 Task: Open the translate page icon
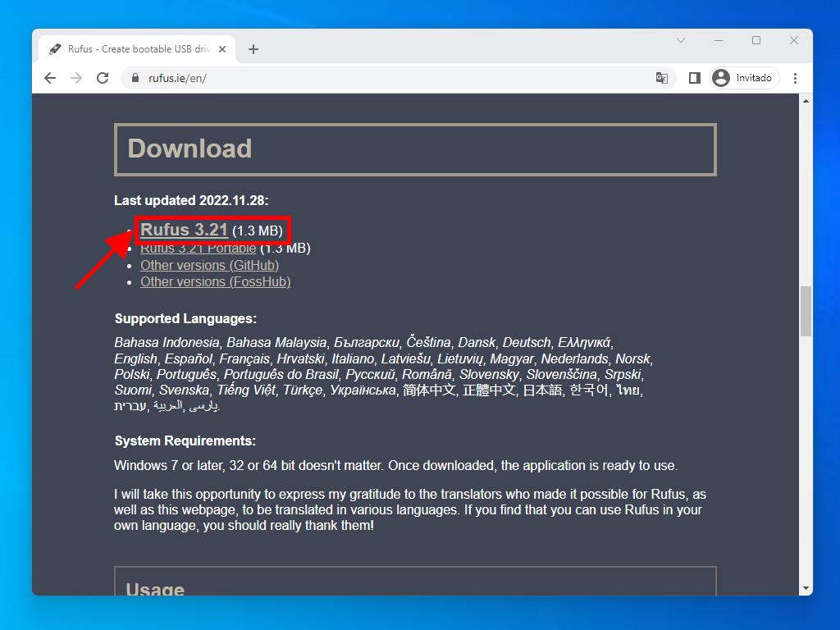pos(661,78)
